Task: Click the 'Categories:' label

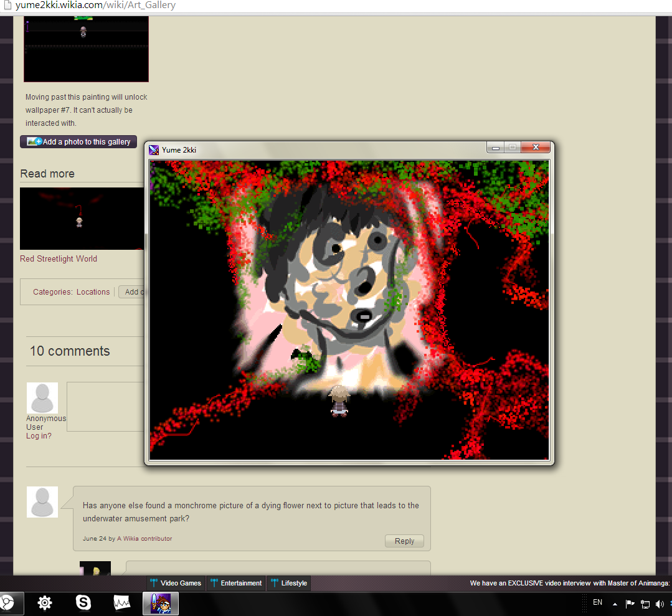Action: [x=53, y=292]
